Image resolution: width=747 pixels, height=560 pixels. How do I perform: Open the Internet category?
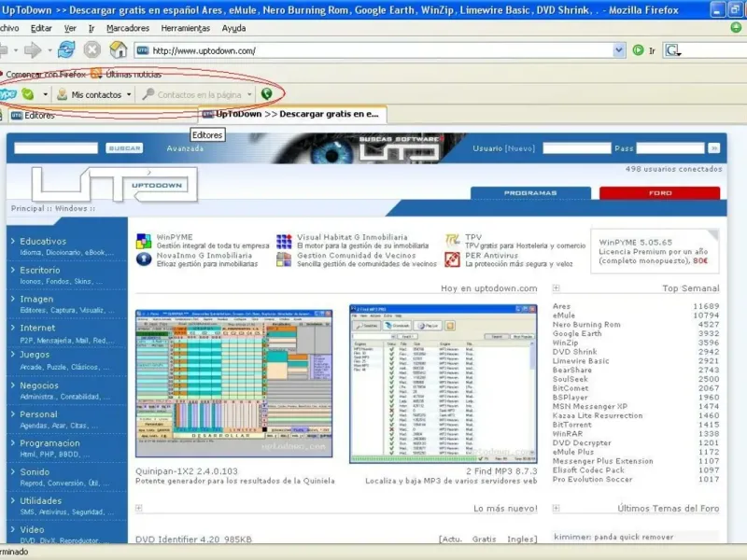coord(37,328)
